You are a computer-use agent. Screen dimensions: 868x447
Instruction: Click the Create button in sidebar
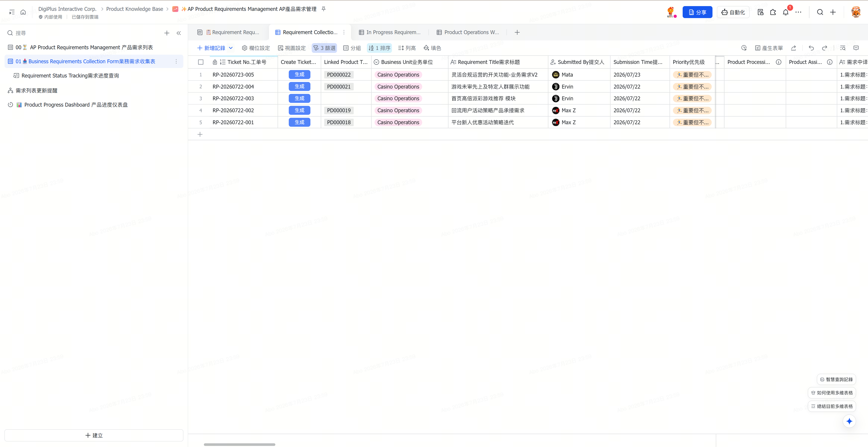(x=94, y=435)
